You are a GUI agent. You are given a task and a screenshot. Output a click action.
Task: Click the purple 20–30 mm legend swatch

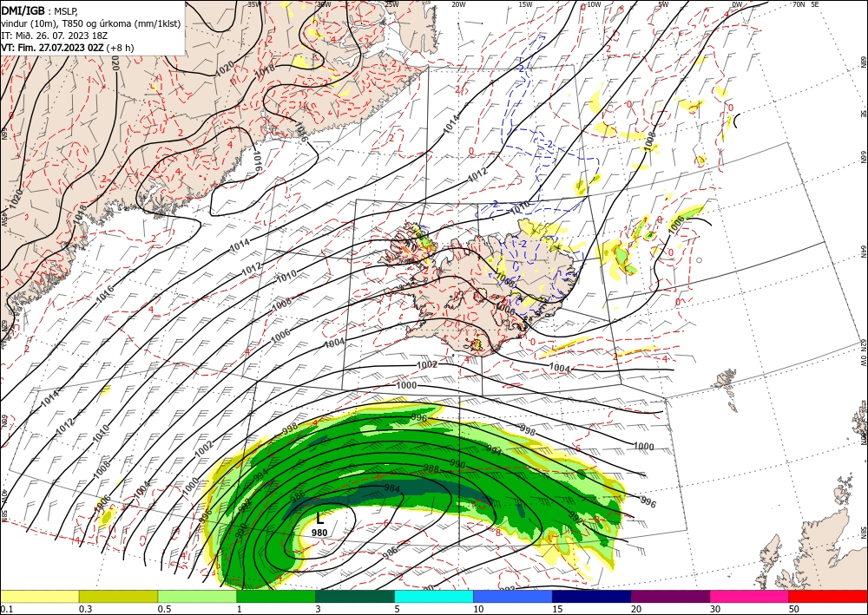(670, 596)
